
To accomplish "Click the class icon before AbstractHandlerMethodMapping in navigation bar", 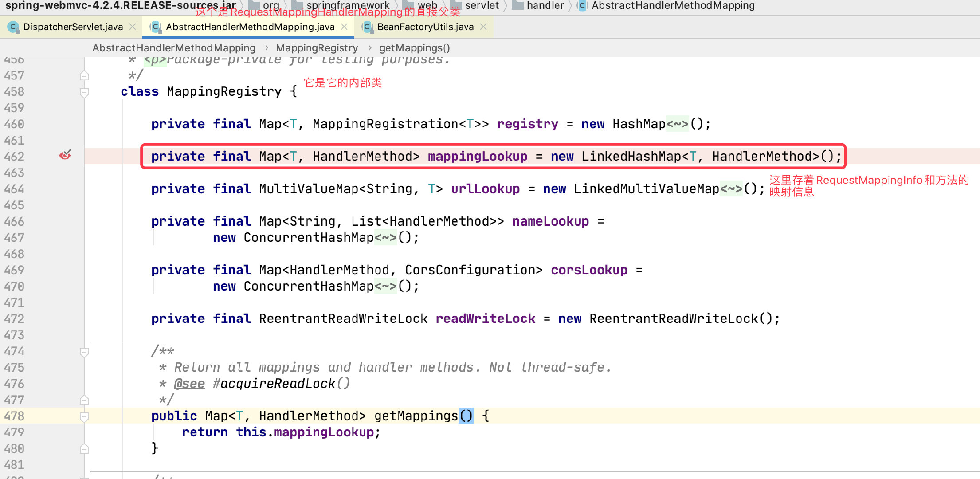I will 582,5.
